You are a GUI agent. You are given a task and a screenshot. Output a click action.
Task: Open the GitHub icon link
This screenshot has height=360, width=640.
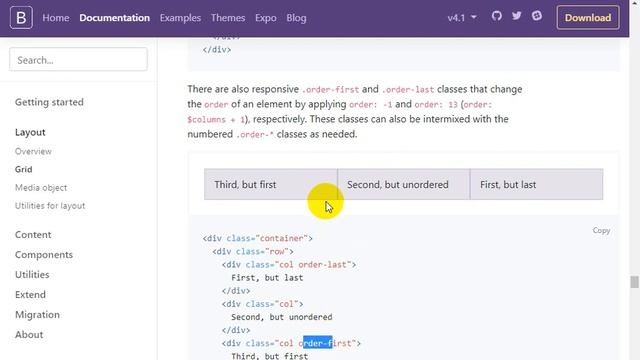496,16
